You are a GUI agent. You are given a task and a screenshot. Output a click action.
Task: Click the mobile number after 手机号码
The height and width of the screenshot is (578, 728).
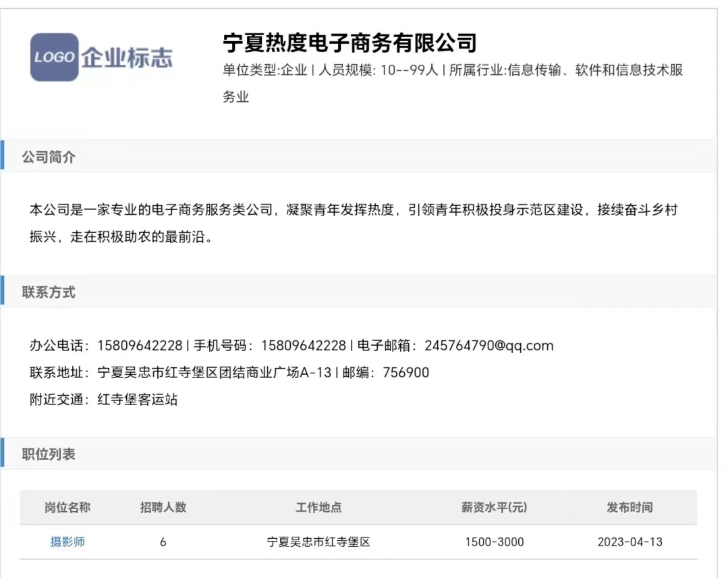click(303, 346)
